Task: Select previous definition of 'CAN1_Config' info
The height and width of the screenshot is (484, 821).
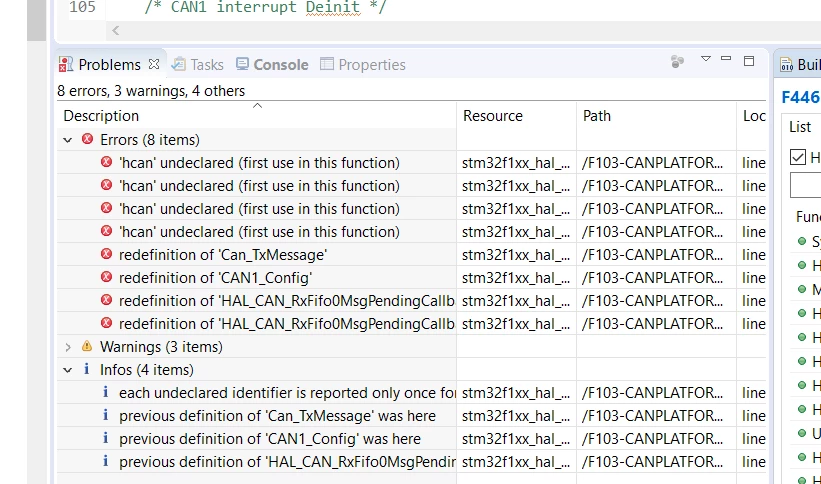Action: pos(270,439)
